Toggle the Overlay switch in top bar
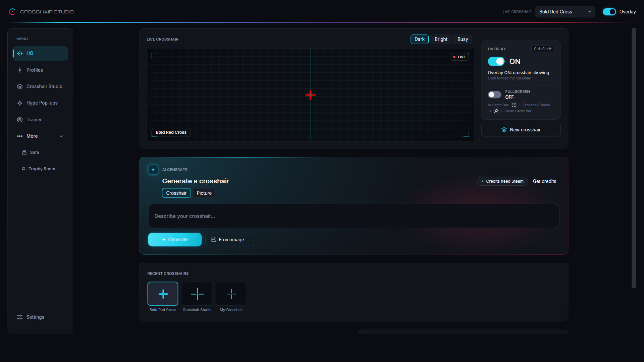 [x=609, y=12]
